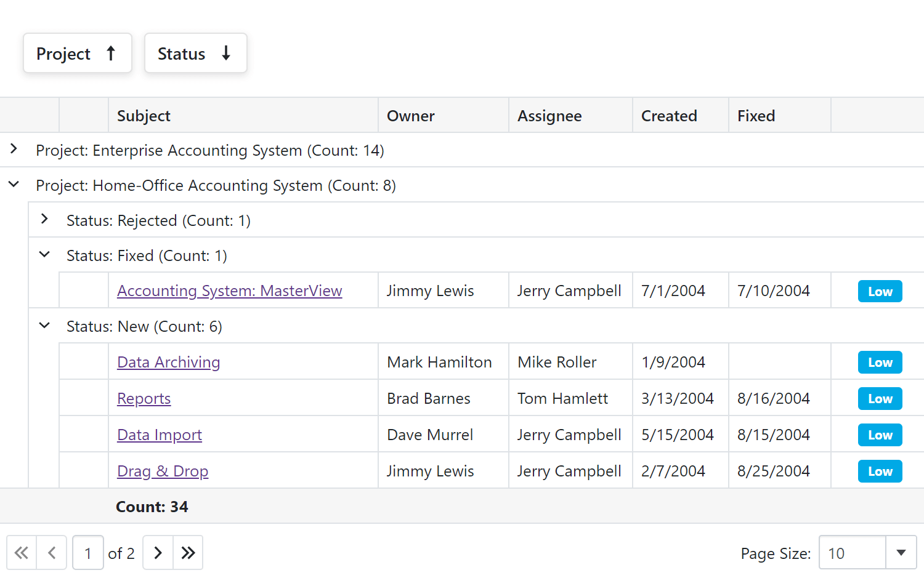Jump to the last page
This screenshot has height=586, width=924.
(188, 553)
